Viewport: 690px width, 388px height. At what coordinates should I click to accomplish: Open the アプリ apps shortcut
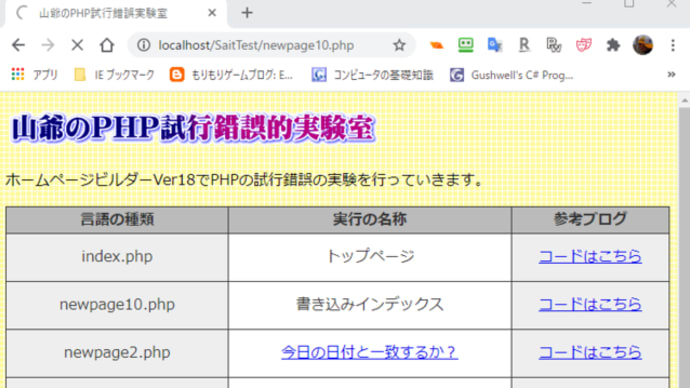[x=35, y=75]
